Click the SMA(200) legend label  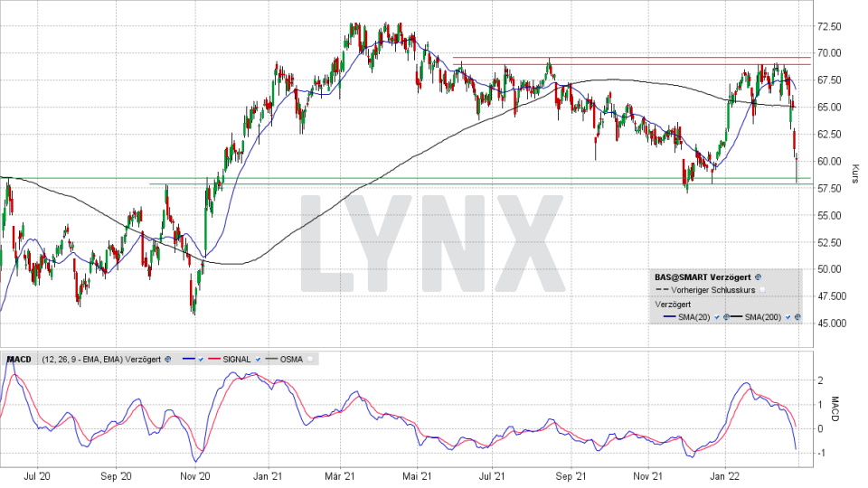763,317
